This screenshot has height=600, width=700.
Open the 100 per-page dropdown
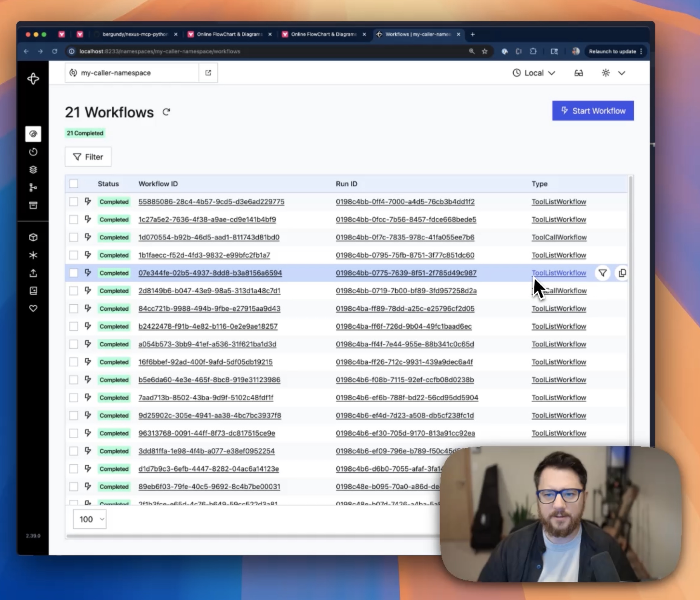click(90, 519)
